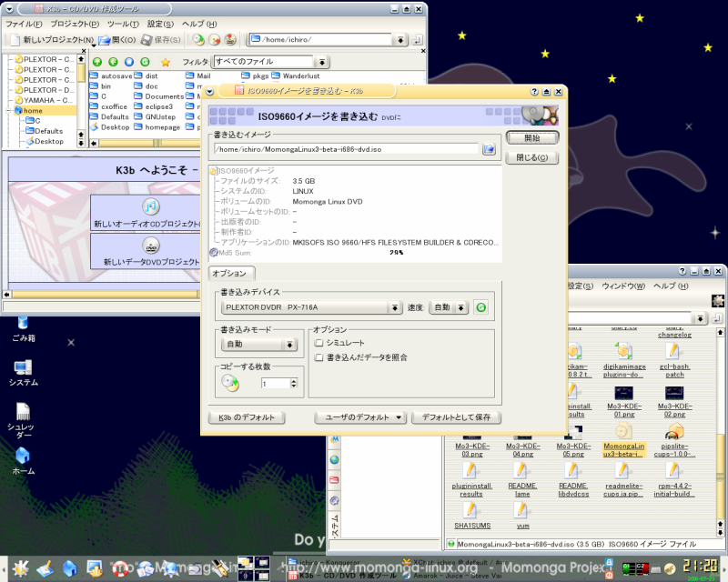Click 新しいオーディオCDプロジェクト button on welcome screen
728x582 pixels.
(x=146, y=213)
